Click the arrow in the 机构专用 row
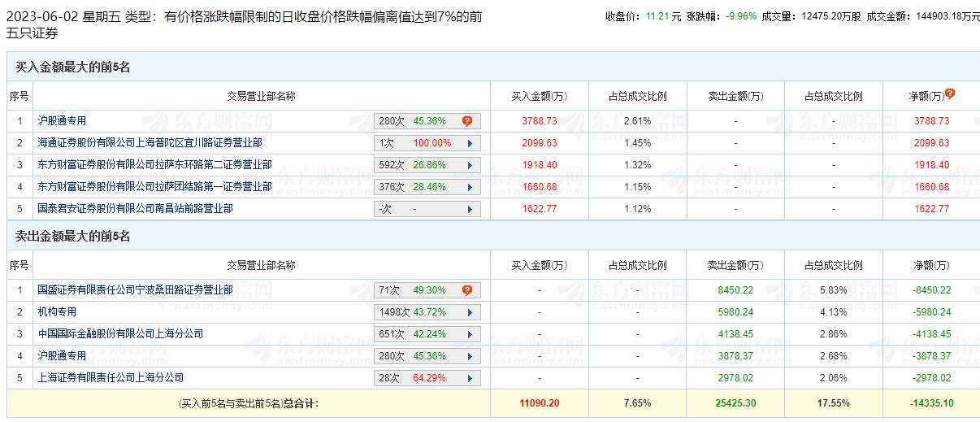Screen dimensions: 980x422 (470, 312)
